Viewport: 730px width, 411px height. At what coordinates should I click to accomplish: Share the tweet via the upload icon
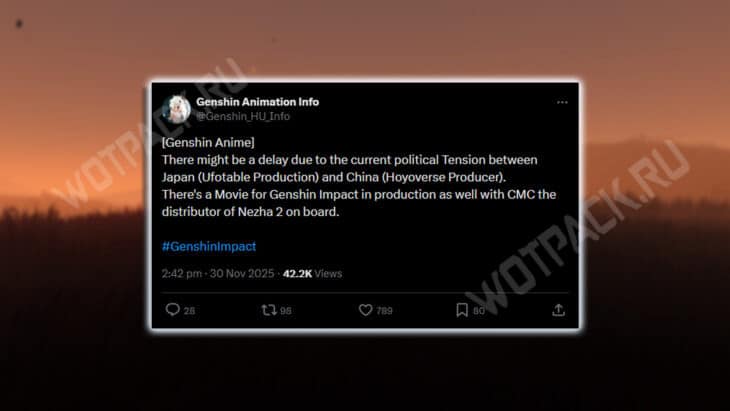point(558,310)
